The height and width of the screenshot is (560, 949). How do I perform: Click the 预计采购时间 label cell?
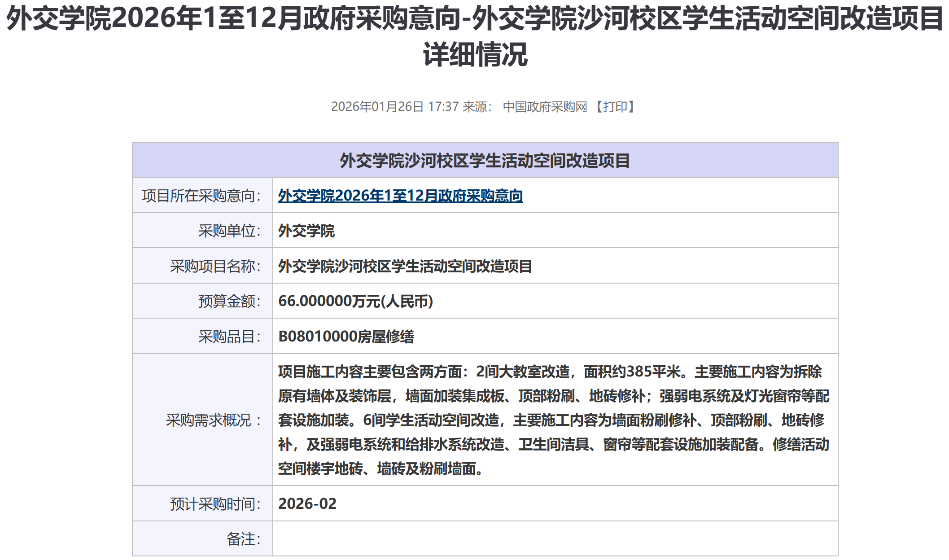[215, 504]
